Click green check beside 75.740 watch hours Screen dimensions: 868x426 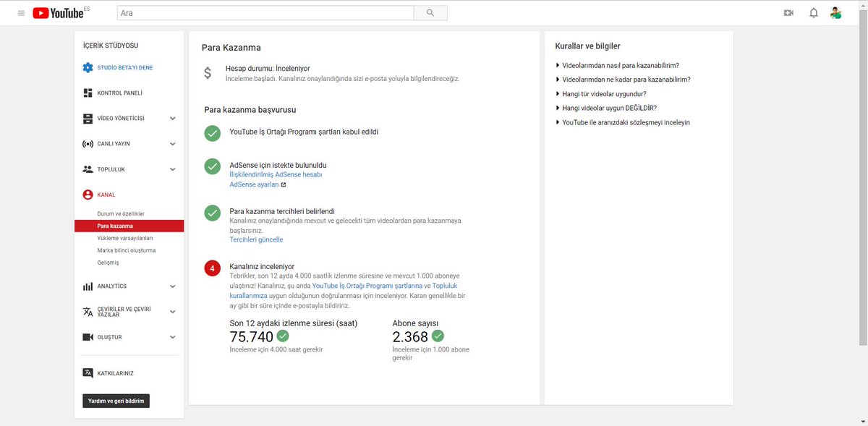[x=283, y=336]
